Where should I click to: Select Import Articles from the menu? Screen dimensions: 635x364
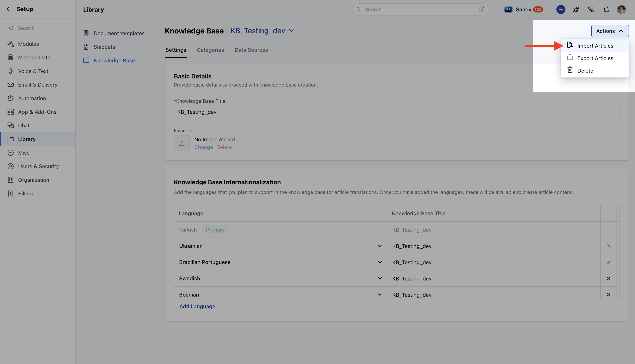click(595, 46)
